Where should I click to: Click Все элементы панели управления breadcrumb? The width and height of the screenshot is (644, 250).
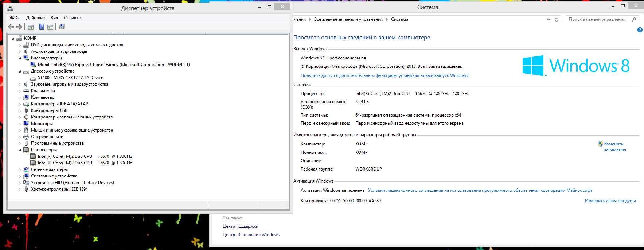348,19
